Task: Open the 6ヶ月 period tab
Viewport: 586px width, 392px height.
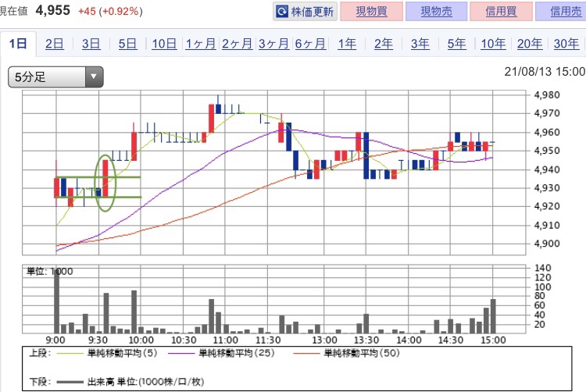Action: coord(310,44)
